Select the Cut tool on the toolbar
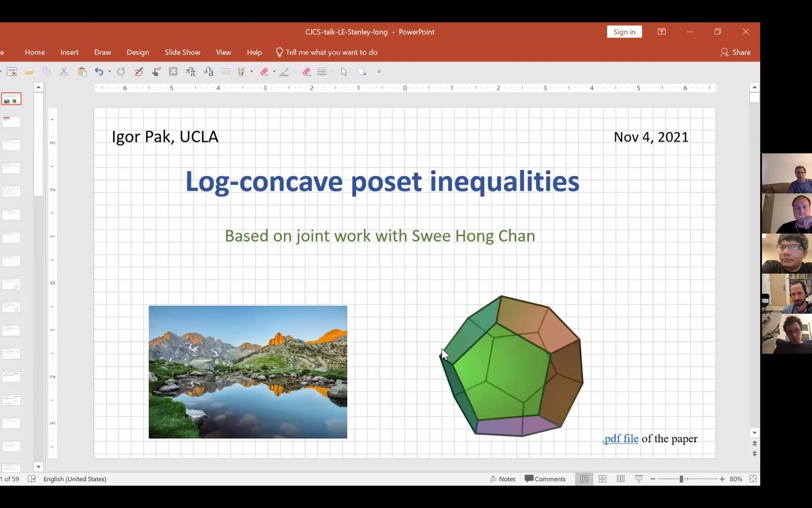812x508 pixels. 64,71
